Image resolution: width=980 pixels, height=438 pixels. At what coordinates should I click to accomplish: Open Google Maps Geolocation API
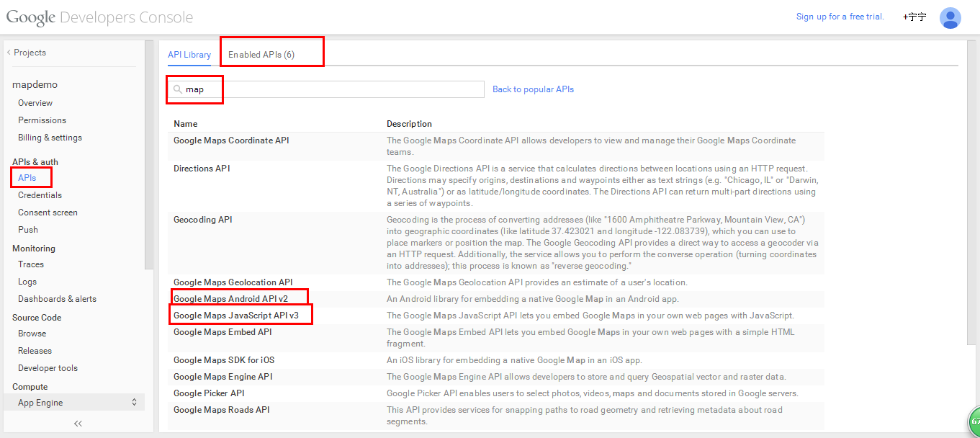[233, 282]
